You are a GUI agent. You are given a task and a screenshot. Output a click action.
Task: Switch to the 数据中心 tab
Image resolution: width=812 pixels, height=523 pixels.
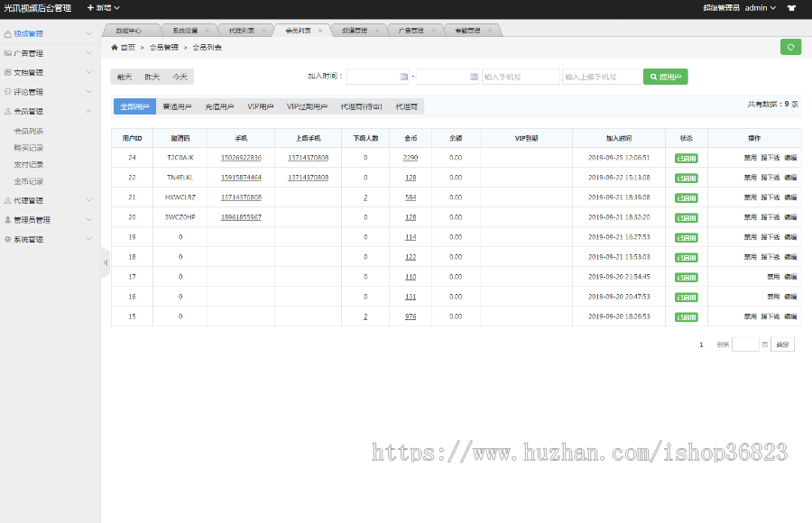[128, 31]
